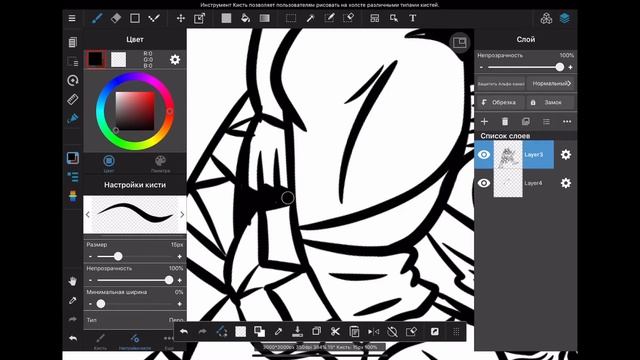
Task: Select the Magic Wand tool
Action: click(x=310, y=18)
